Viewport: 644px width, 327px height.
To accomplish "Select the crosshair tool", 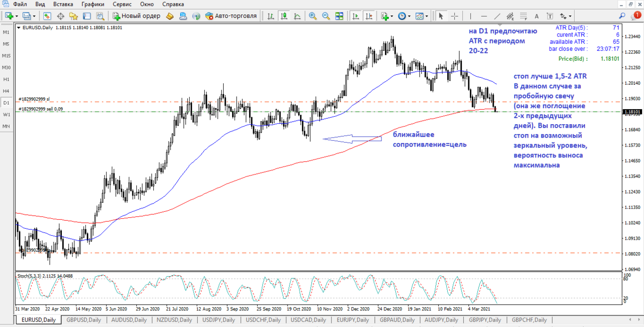I will (x=454, y=16).
